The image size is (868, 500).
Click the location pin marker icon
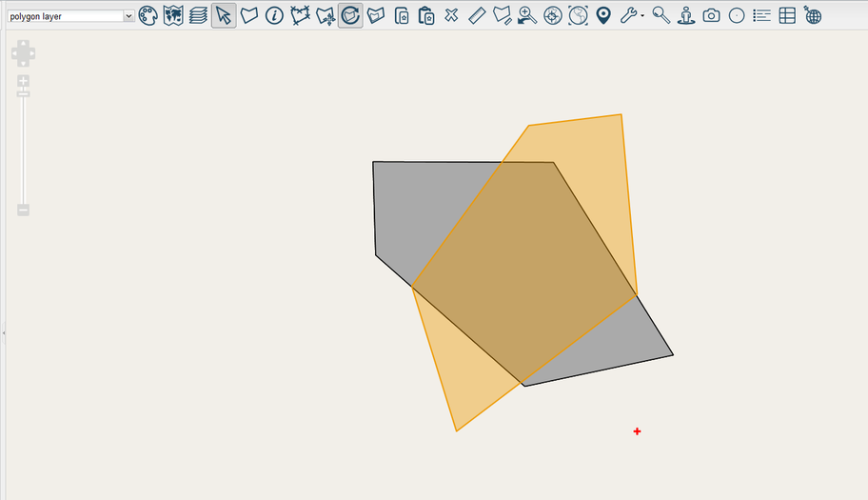tap(603, 15)
